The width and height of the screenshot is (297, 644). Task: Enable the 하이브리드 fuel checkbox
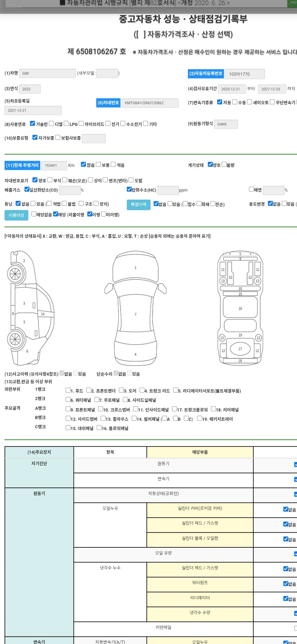[81, 124]
